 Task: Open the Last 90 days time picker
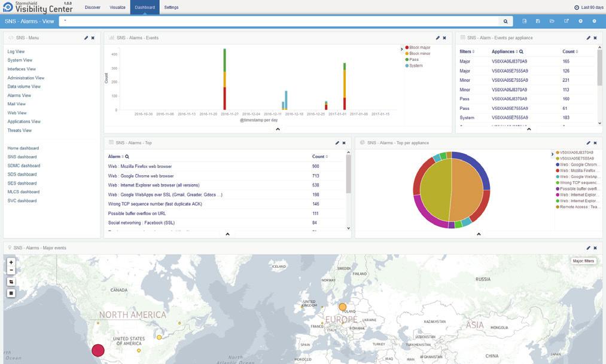tap(588, 7)
